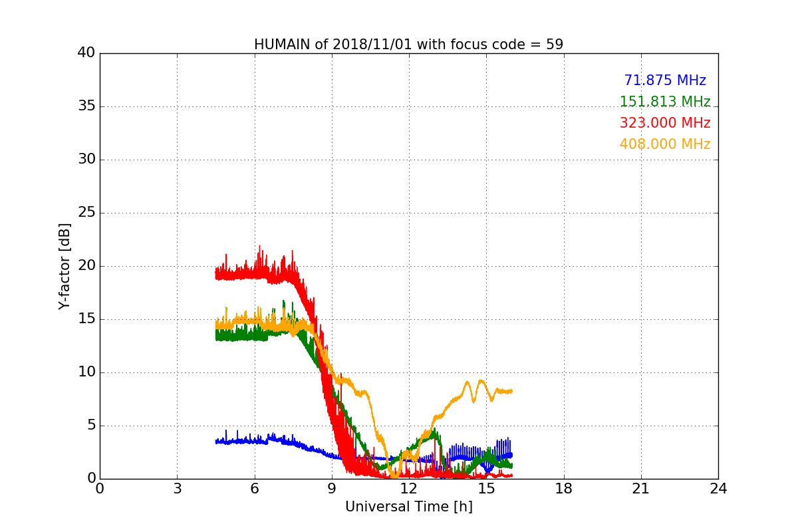
Task: Select the 323.000 MHz legend label
Action: click(665, 123)
